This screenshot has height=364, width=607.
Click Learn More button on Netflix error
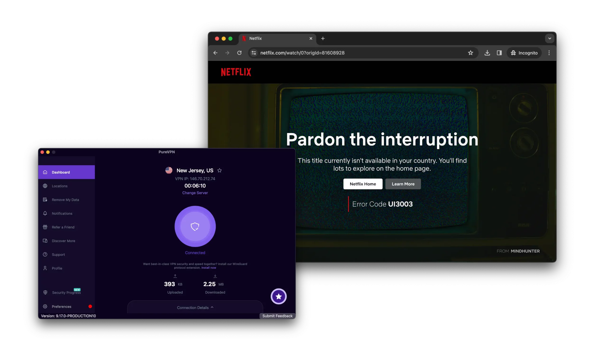403,184
